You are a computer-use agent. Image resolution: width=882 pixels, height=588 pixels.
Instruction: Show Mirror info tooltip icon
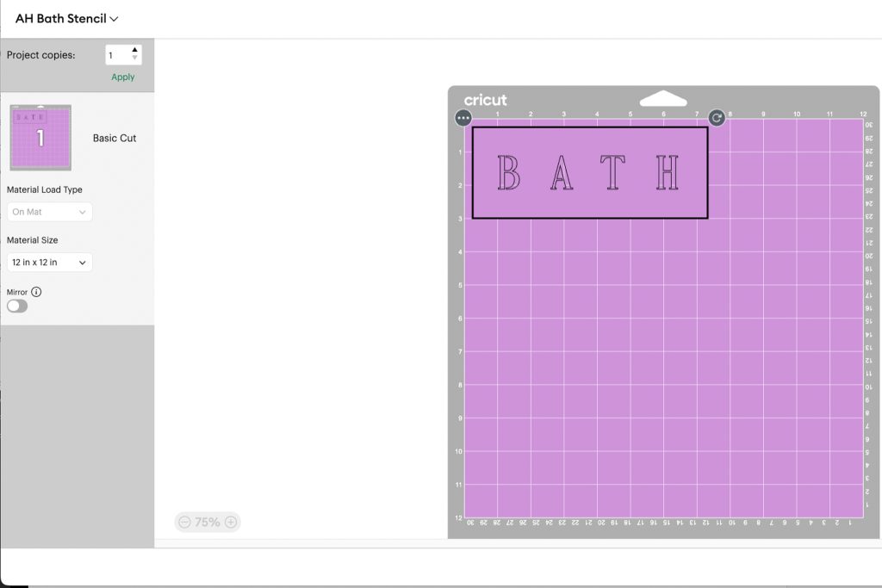point(36,292)
